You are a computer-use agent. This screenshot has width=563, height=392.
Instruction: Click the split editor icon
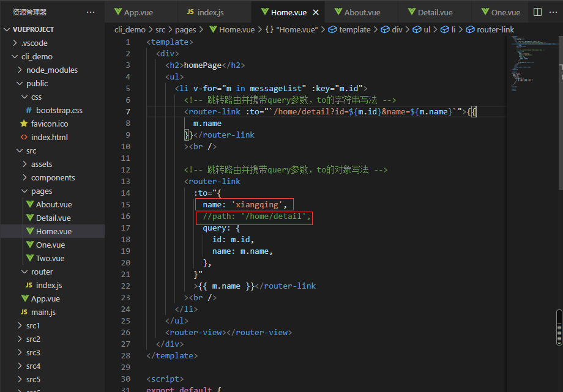(x=537, y=12)
